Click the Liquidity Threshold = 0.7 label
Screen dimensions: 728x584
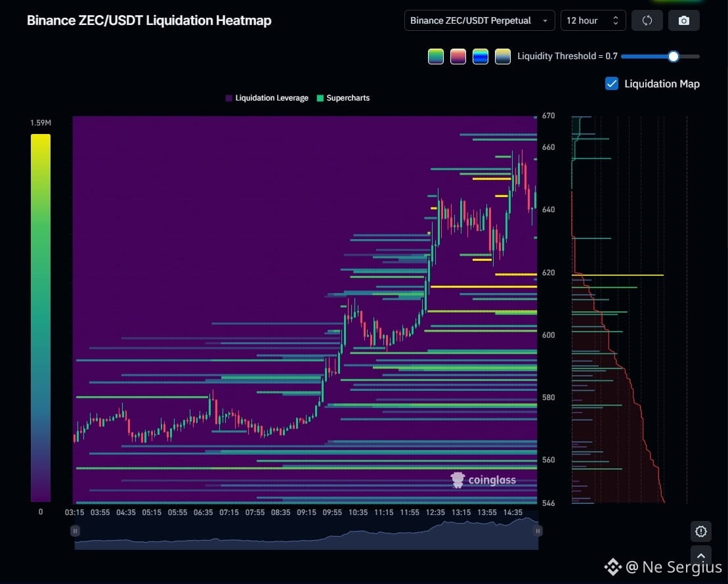click(x=567, y=56)
